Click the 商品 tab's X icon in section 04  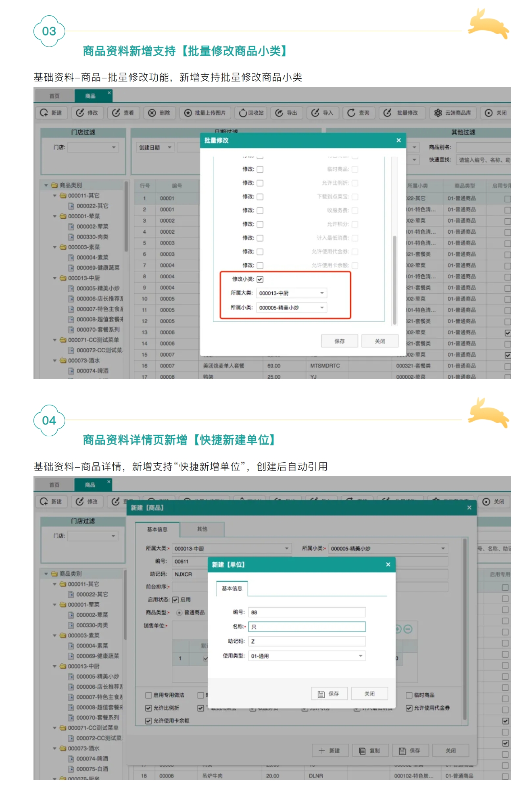pos(108,481)
